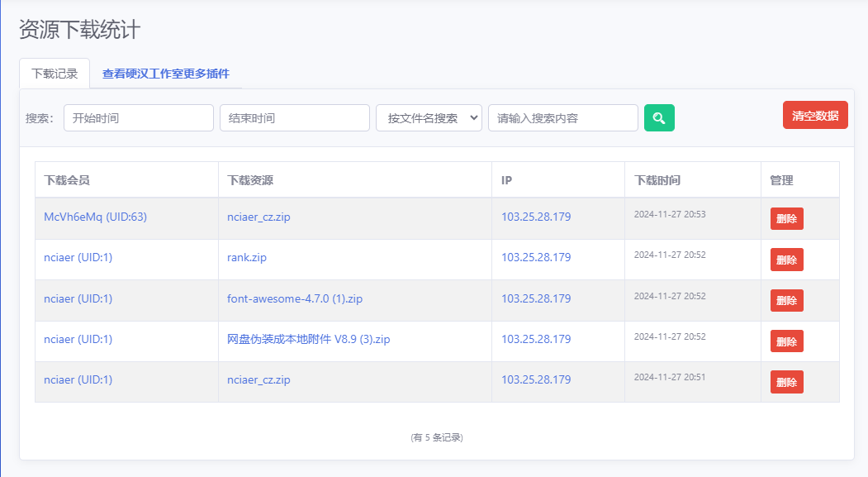Open the rank.zip resource link
The height and width of the screenshot is (477, 868).
pos(247,257)
